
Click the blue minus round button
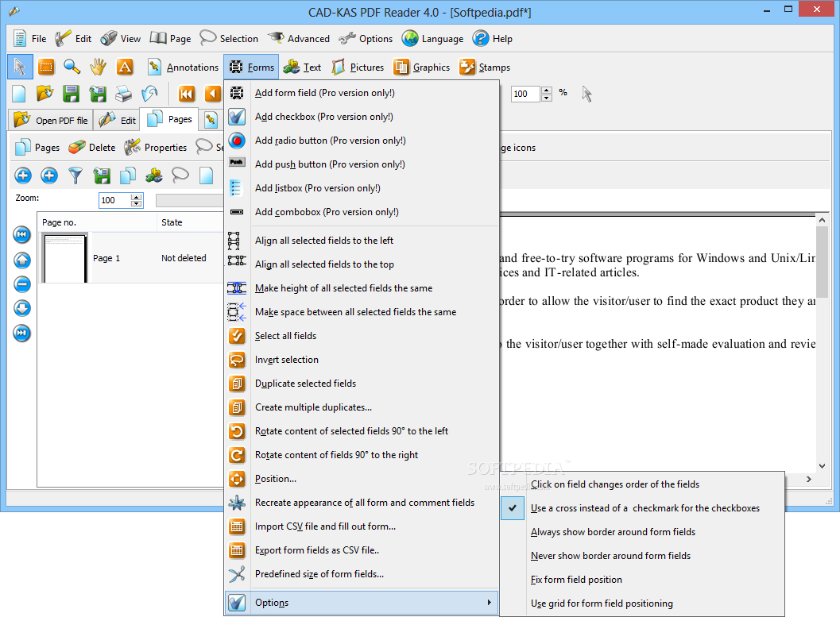[22, 284]
